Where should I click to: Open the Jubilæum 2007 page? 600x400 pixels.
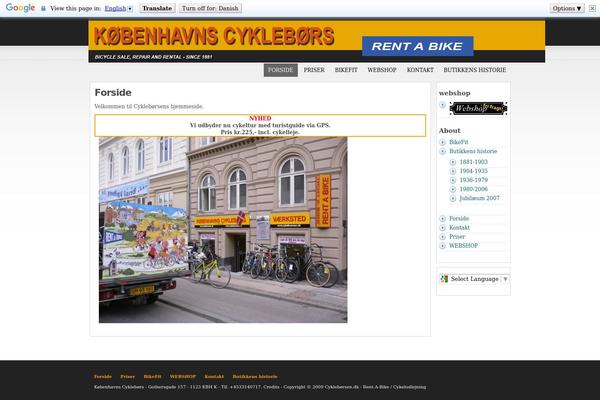click(x=479, y=198)
